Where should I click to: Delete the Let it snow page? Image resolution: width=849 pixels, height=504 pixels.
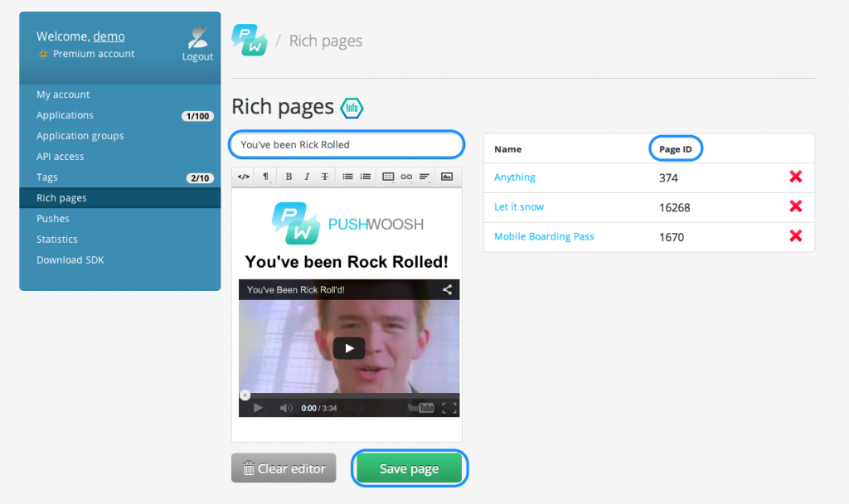pyautogui.click(x=795, y=206)
